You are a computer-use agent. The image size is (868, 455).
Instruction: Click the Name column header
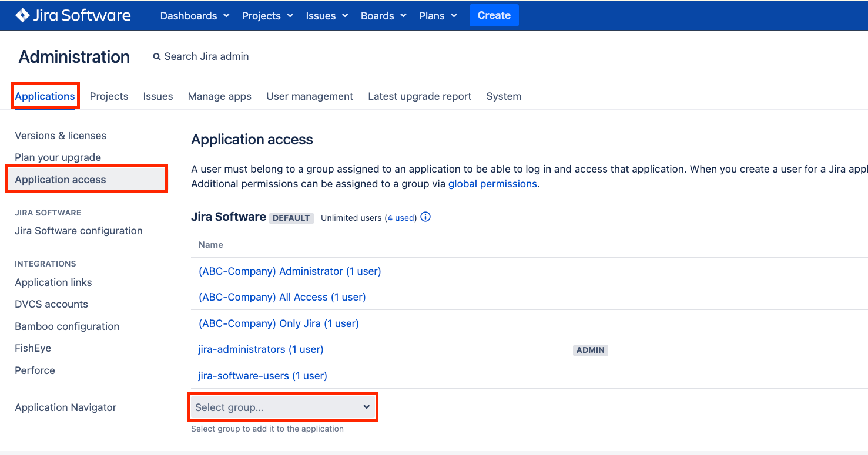click(211, 245)
